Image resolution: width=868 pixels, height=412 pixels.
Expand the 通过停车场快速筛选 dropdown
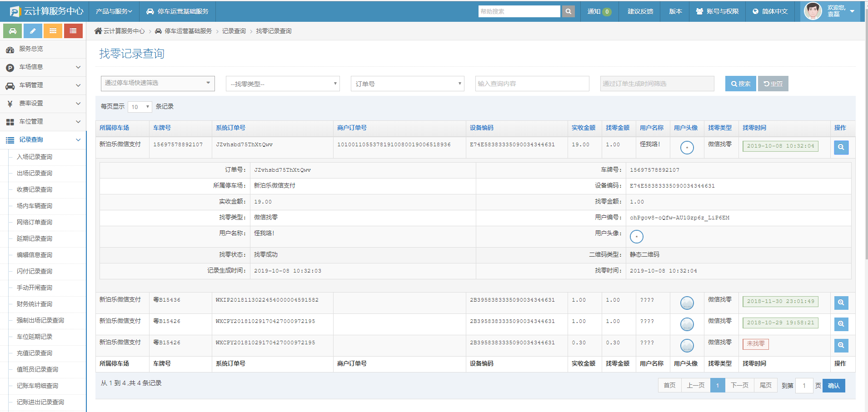coord(157,83)
